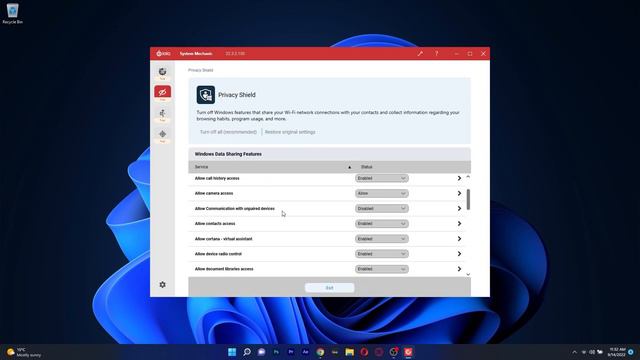The width and height of the screenshot is (640, 360).
Task: Open Opera browser from the taskbar
Action: [x=364, y=352]
